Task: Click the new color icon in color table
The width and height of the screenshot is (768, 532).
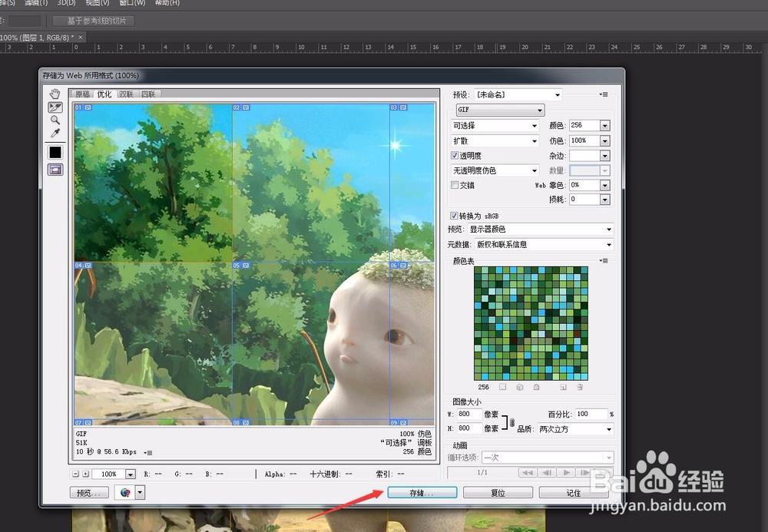Action: click(x=563, y=387)
